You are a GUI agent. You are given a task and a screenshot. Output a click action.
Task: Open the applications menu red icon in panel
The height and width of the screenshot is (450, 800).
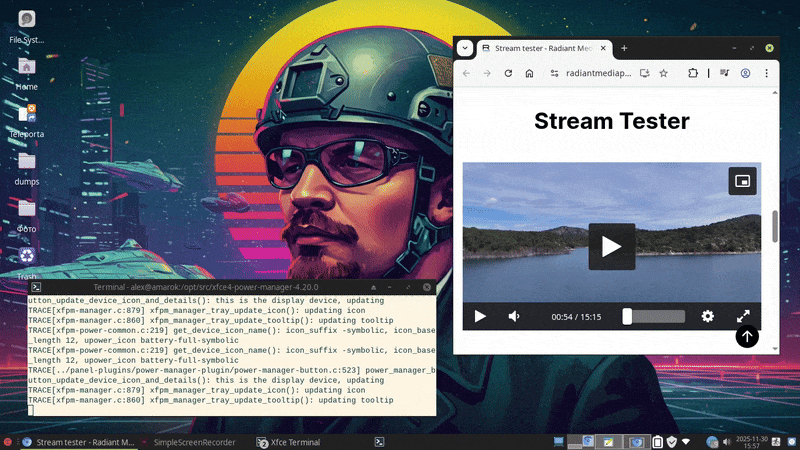7,442
